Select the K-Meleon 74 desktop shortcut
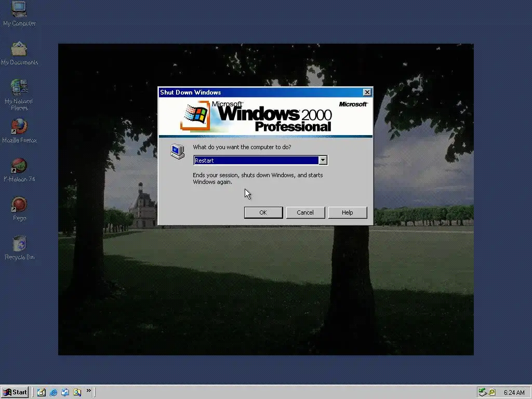This screenshot has width=532, height=399. coord(19,170)
